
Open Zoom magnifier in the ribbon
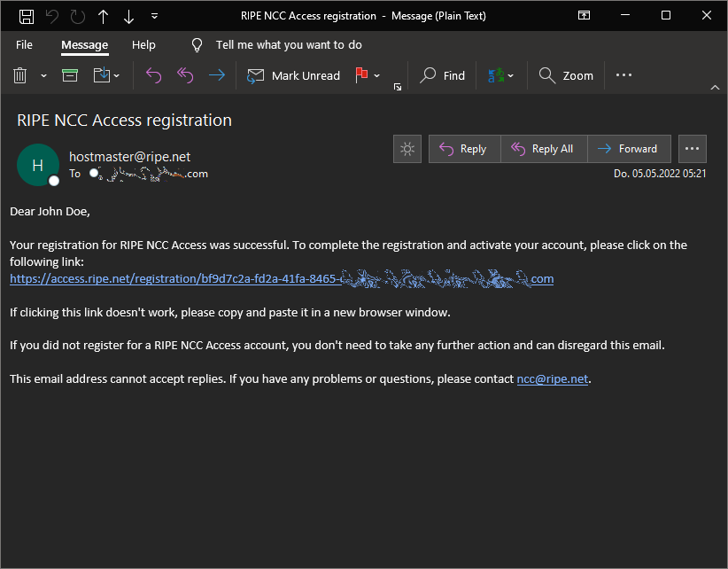[x=566, y=75]
